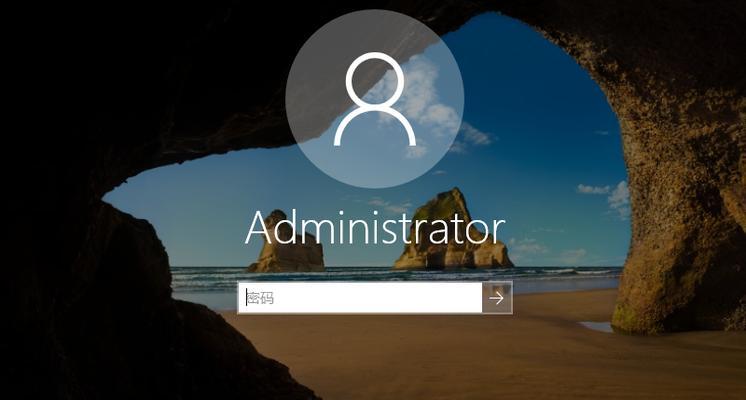The image size is (746, 400).
Task: Submit password with the arrow button
Action: coord(497,298)
